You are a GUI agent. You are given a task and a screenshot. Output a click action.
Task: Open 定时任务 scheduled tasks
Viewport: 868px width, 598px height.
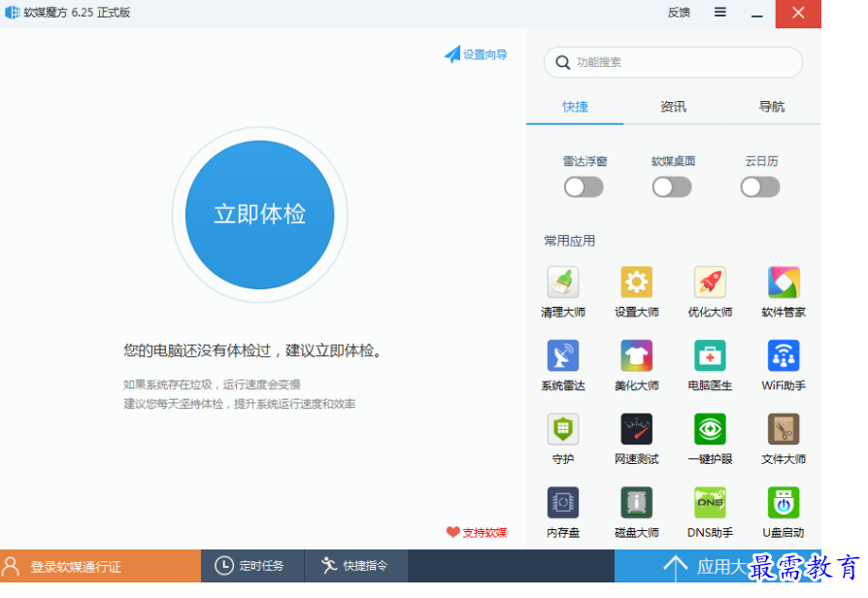coord(252,566)
